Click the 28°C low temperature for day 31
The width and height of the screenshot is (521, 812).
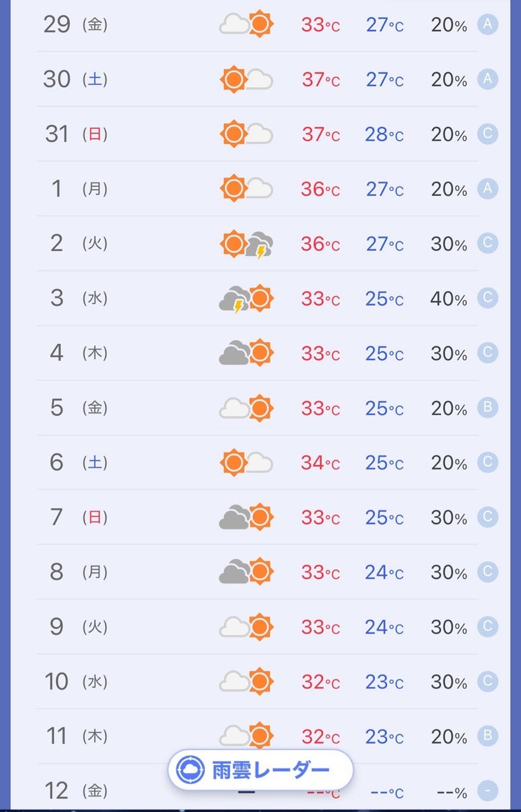click(384, 135)
